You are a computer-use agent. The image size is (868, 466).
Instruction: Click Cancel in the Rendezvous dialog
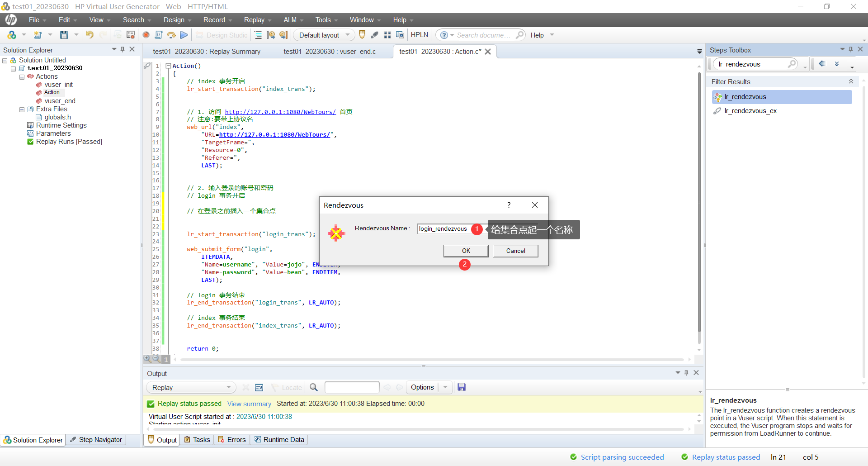pyautogui.click(x=515, y=251)
